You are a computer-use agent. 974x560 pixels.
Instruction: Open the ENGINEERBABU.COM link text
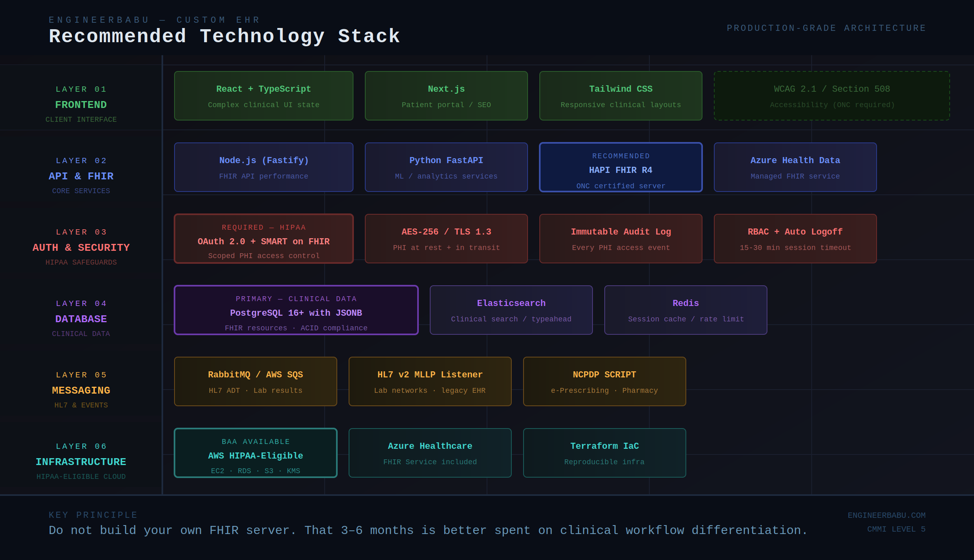[x=887, y=515]
